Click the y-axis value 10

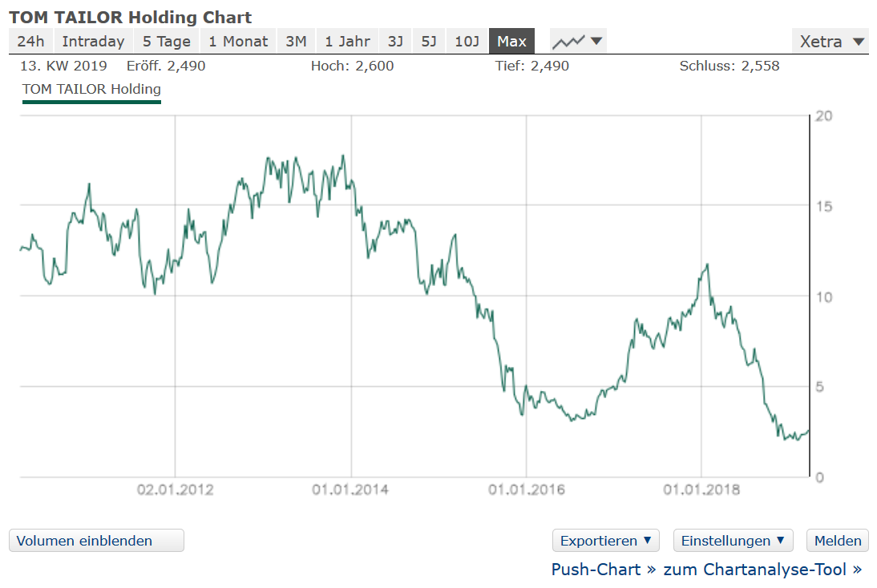click(824, 297)
